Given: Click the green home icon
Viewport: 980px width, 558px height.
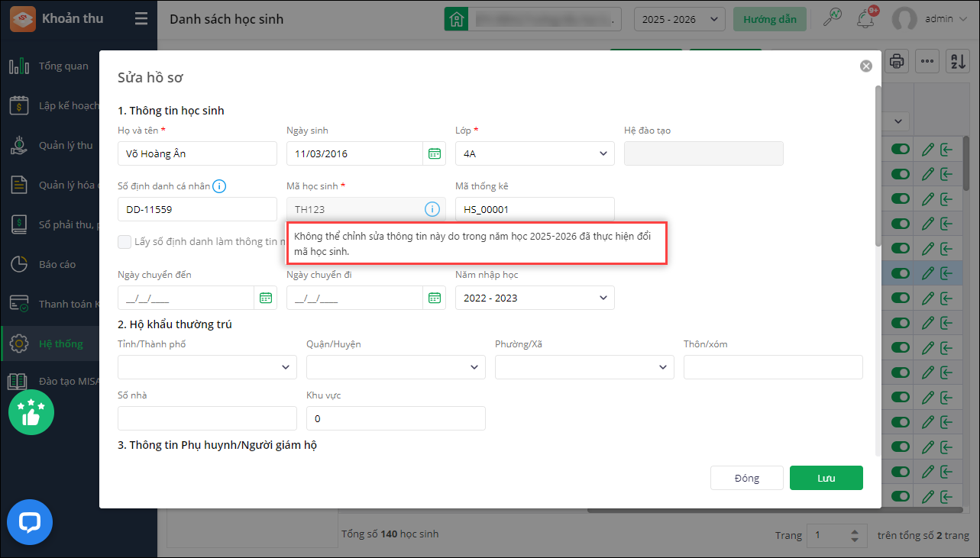Looking at the screenshot, I should (457, 19).
